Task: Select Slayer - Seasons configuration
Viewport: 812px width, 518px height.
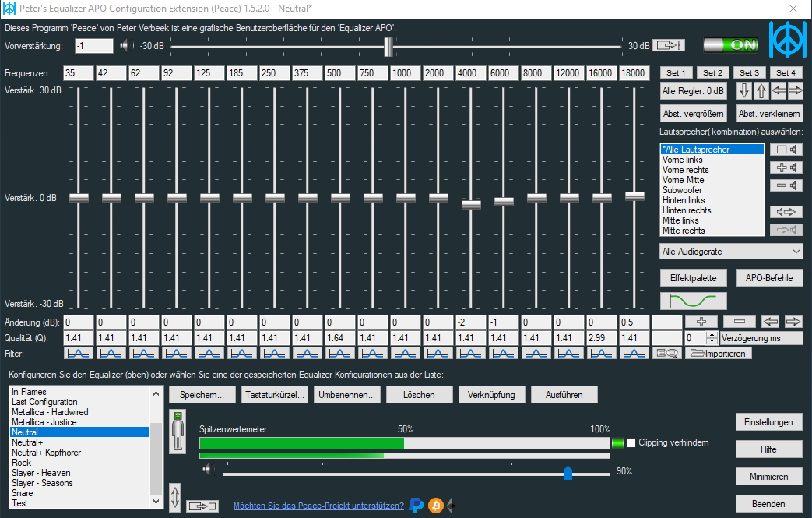Action: 79,483
